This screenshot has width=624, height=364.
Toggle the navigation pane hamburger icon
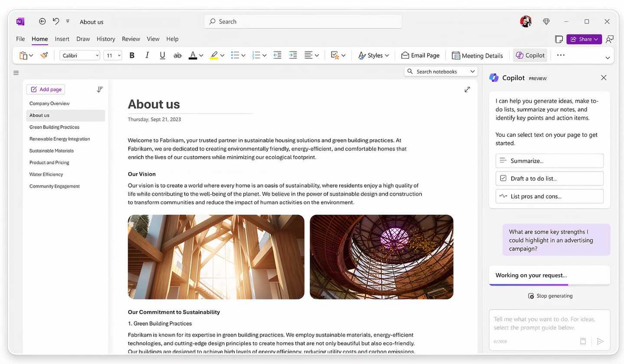pyautogui.click(x=16, y=73)
